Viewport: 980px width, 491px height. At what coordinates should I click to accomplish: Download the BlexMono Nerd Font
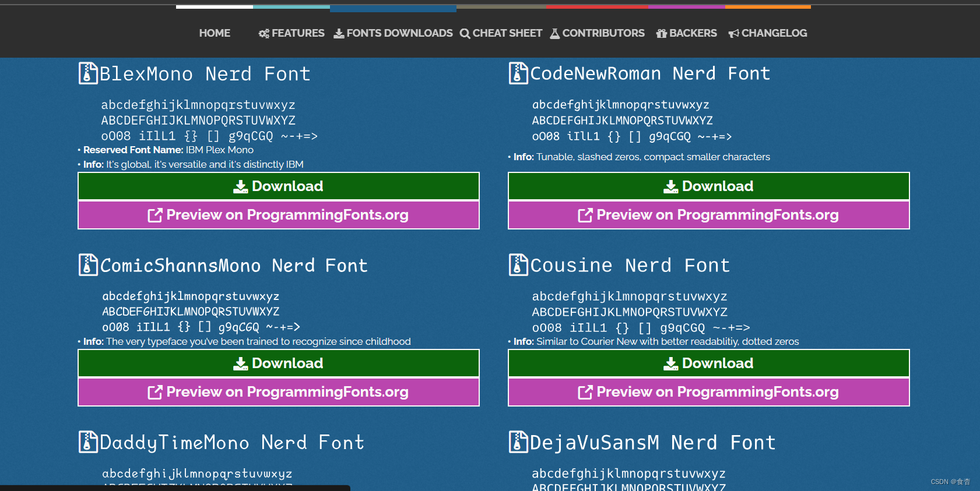(x=279, y=186)
